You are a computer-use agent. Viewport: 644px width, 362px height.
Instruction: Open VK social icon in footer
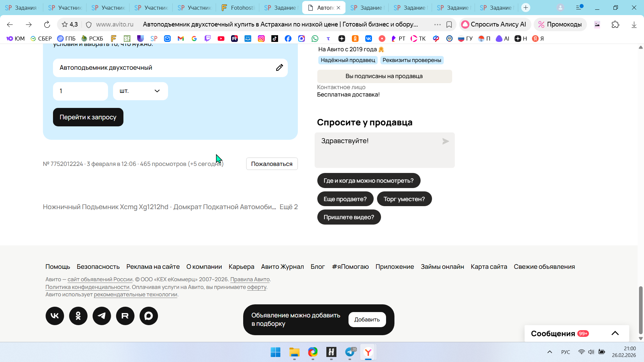[55, 316]
